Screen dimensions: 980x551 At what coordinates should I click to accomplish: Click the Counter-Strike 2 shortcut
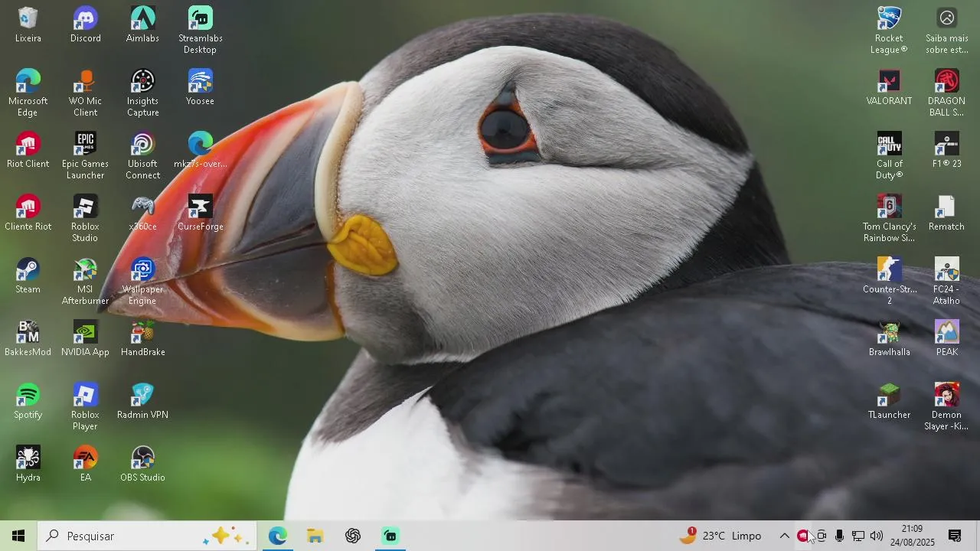tap(889, 281)
